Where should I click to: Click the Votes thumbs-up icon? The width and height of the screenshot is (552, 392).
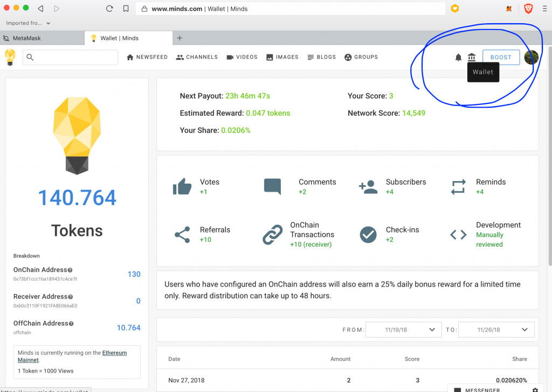(x=182, y=186)
